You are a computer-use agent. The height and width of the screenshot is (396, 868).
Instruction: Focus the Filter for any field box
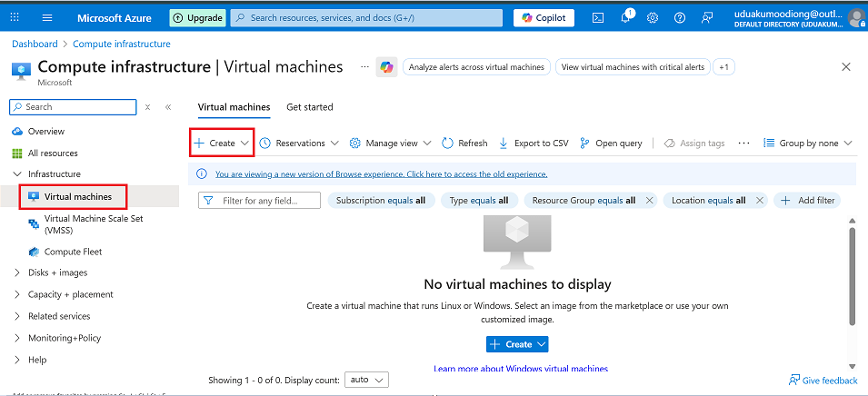pyautogui.click(x=259, y=200)
